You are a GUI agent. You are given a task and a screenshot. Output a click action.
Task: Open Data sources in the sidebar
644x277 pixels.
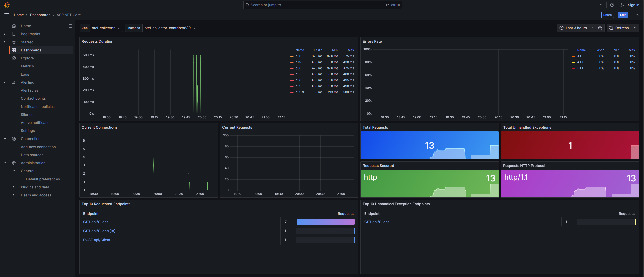pyautogui.click(x=32, y=155)
